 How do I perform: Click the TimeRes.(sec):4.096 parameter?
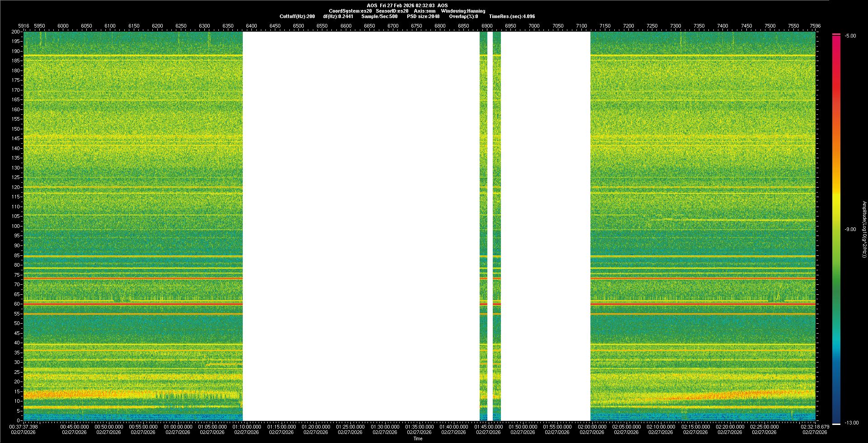(512, 16)
